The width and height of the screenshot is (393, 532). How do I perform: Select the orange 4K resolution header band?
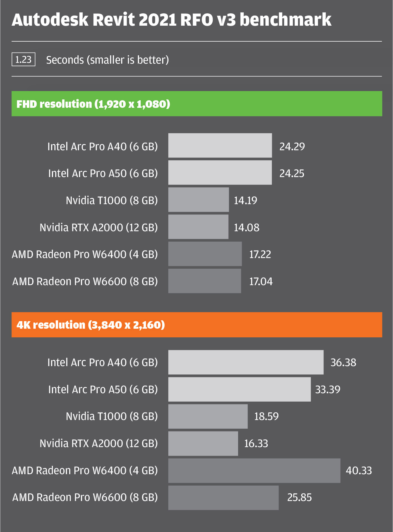[196, 325]
